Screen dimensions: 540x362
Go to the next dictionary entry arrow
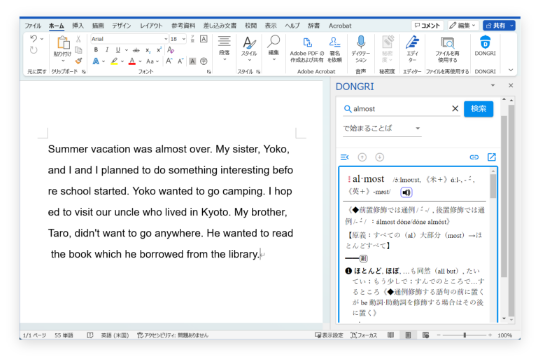point(380,157)
